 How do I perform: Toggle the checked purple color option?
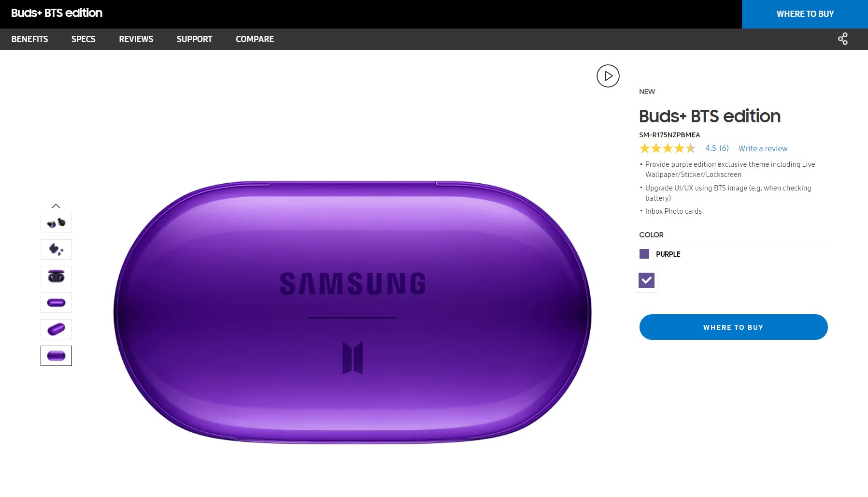point(646,280)
